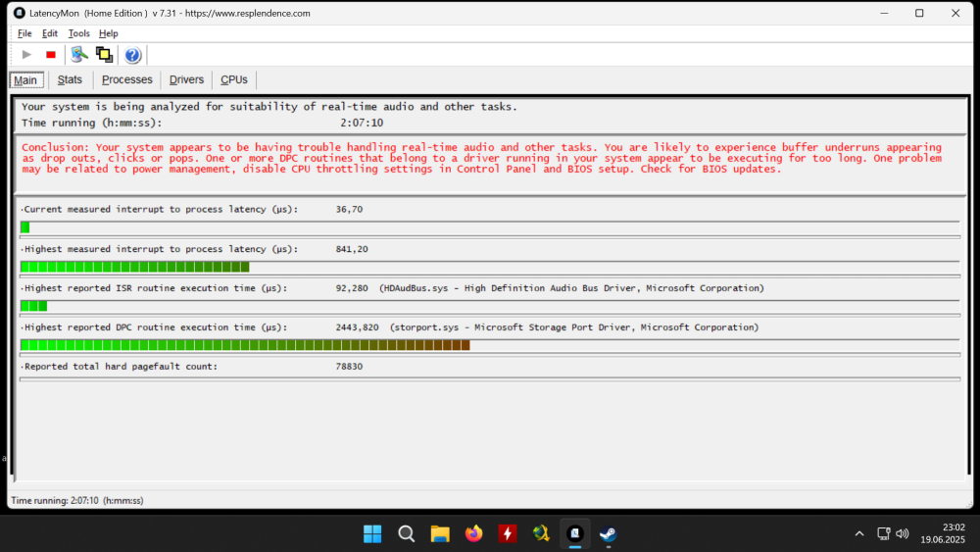Open the Edit menu
The width and height of the screenshot is (980, 552).
click(50, 33)
